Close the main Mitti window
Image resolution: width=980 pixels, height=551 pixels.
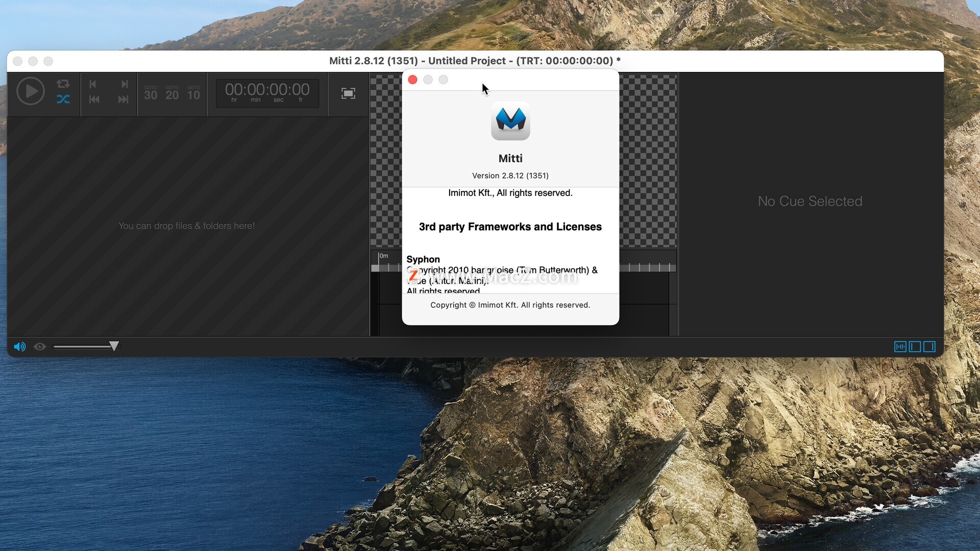[x=18, y=61]
